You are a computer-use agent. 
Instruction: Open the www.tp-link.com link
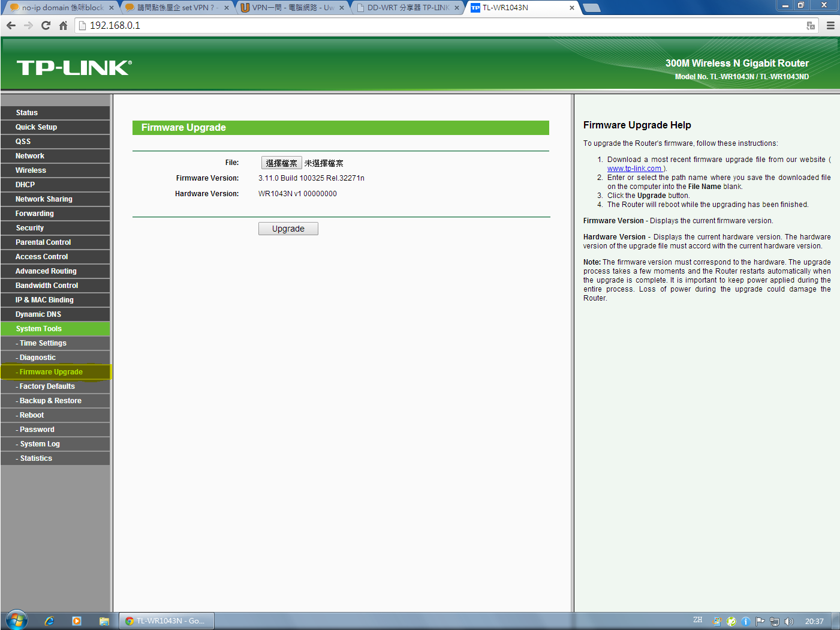pos(634,169)
